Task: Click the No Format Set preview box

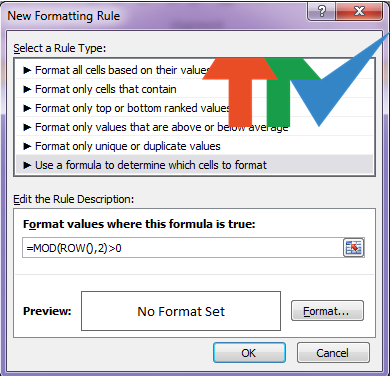Action: click(181, 311)
